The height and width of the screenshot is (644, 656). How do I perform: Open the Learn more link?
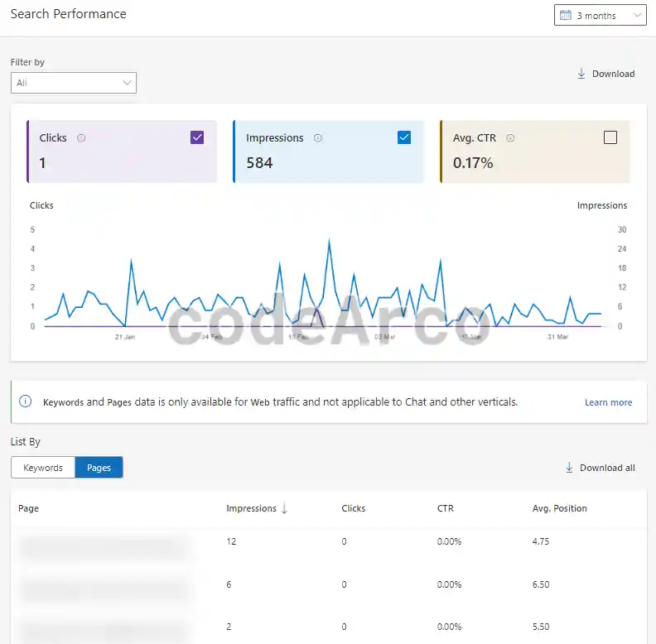(608, 402)
